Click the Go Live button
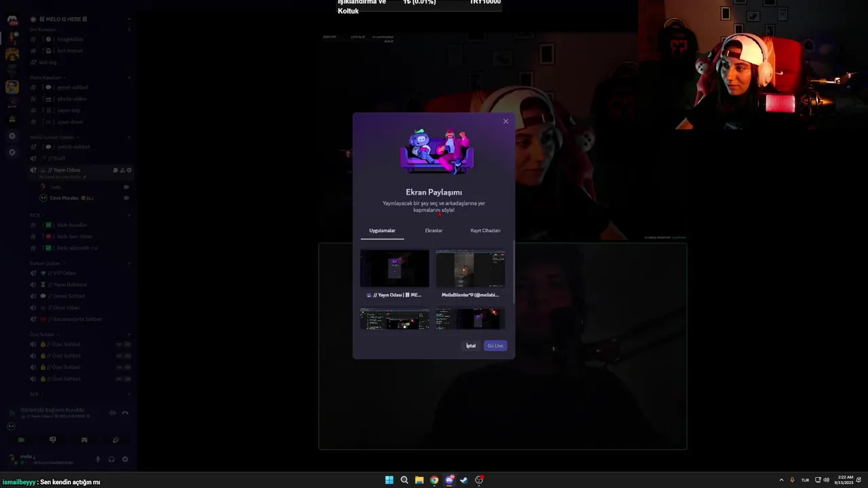 [495, 346]
